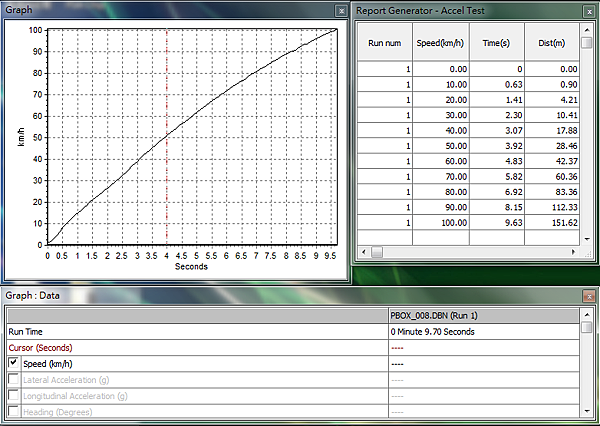Select the 4.83 time cell
The width and height of the screenshot is (600, 426).
(x=497, y=161)
